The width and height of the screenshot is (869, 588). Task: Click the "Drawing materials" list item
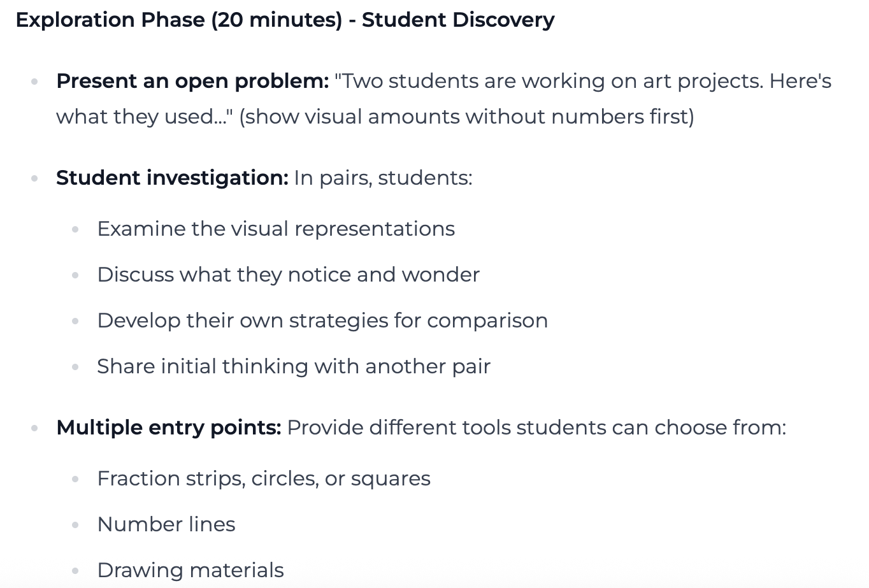(x=190, y=570)
